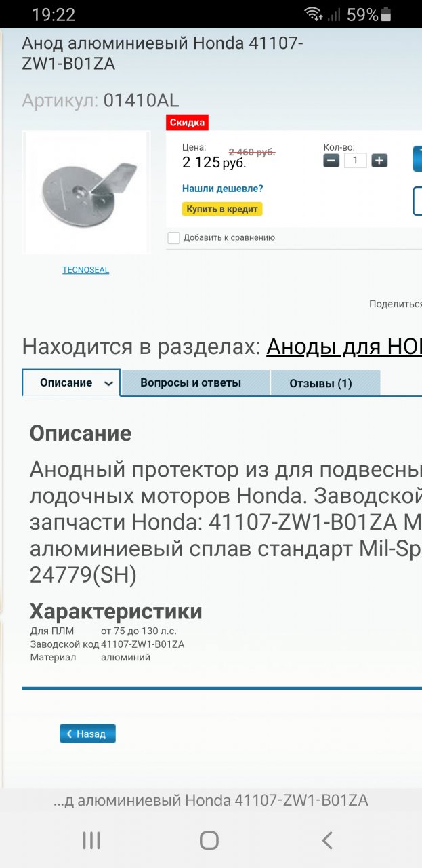This screenshot has height=868, width=422.
Task: Tap the Android home button icon
Action: tap(209, 841)
